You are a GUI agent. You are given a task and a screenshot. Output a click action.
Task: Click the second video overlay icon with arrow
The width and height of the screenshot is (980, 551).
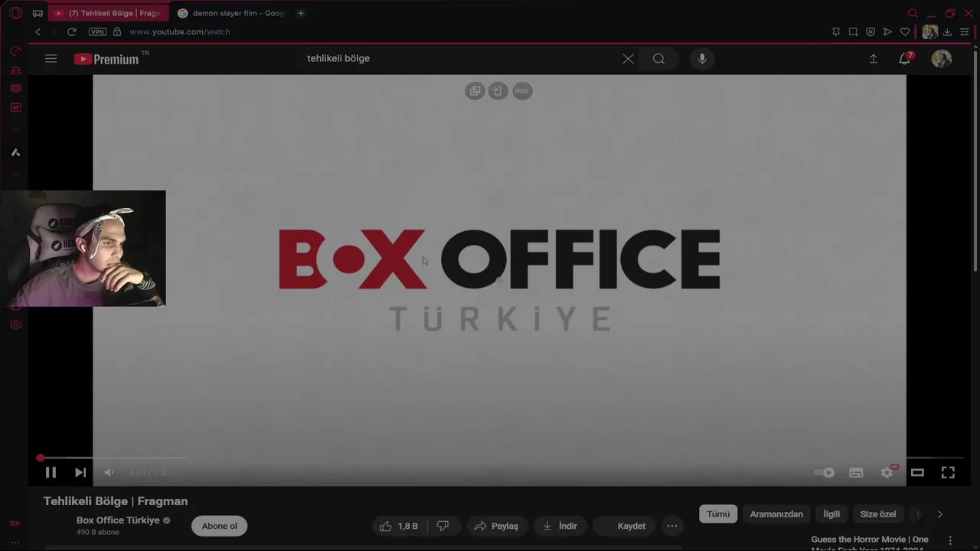pos(498,91)
